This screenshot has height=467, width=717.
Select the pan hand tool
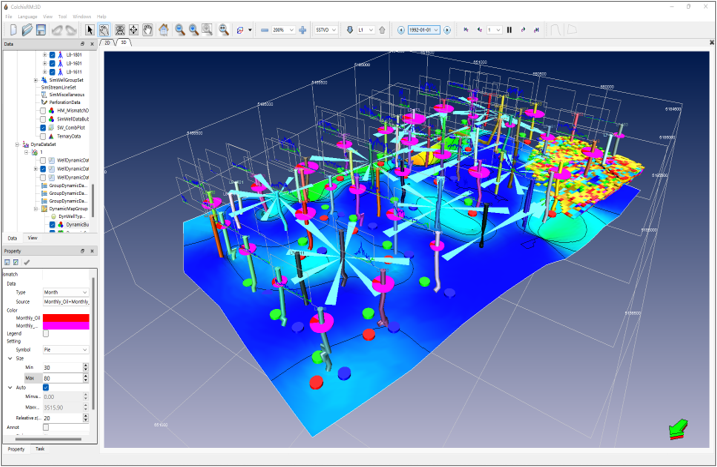coord(147,30)
